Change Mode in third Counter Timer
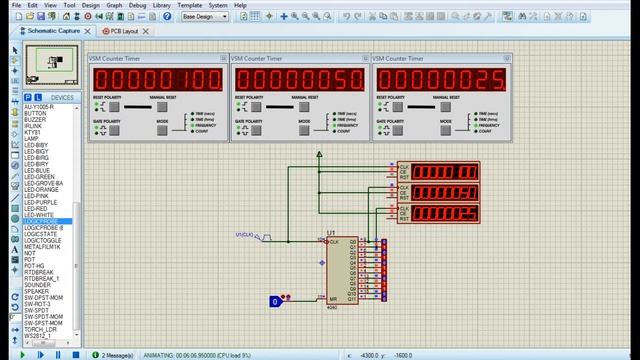The height and width of the screenshot is (360, 640). [x=445, y=131]
